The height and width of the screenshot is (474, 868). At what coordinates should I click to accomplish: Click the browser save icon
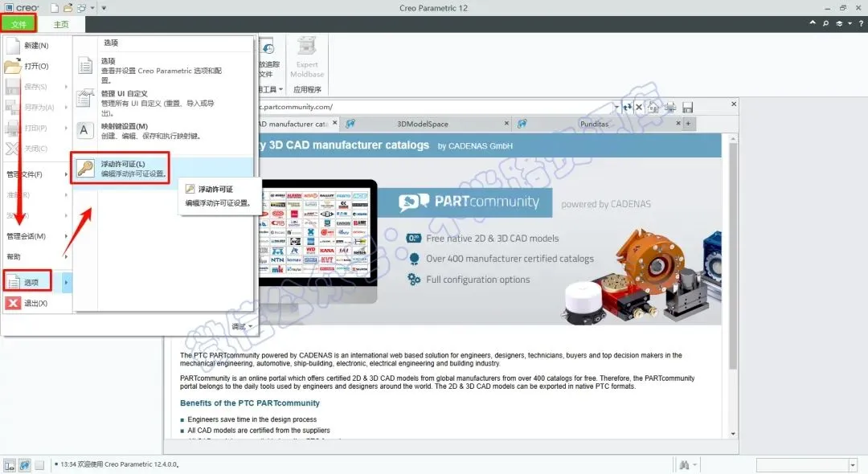[x=687, y=107]
